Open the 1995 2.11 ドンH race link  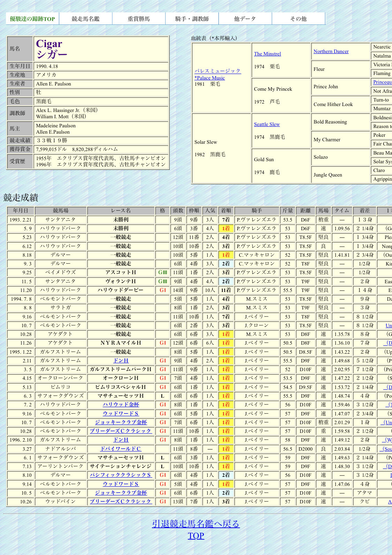121,360
